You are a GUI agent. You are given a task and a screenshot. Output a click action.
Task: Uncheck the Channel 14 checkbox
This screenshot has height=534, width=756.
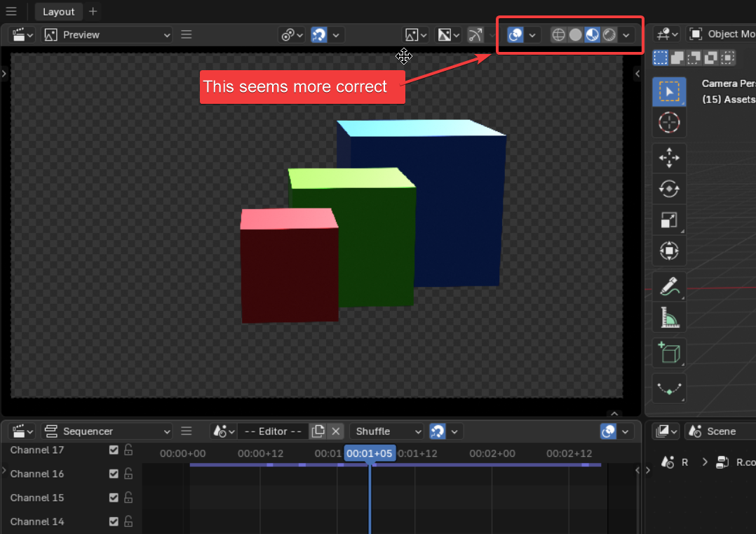114,521
